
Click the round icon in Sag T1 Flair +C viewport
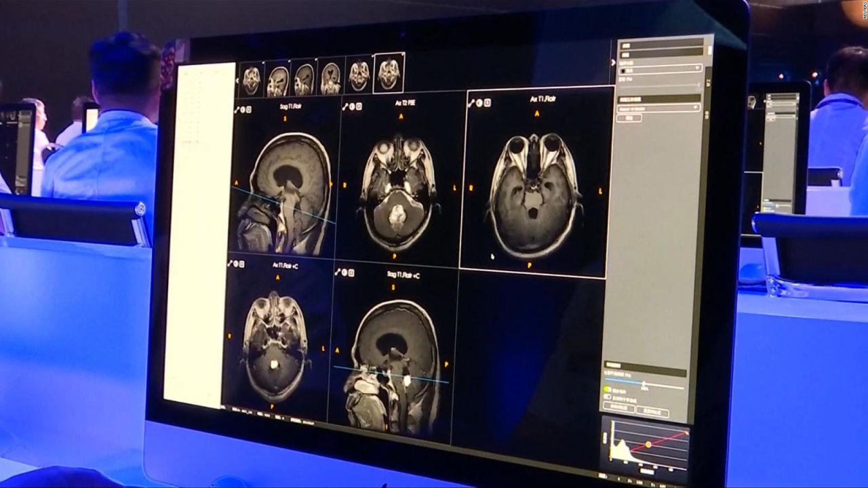[344, 272]
